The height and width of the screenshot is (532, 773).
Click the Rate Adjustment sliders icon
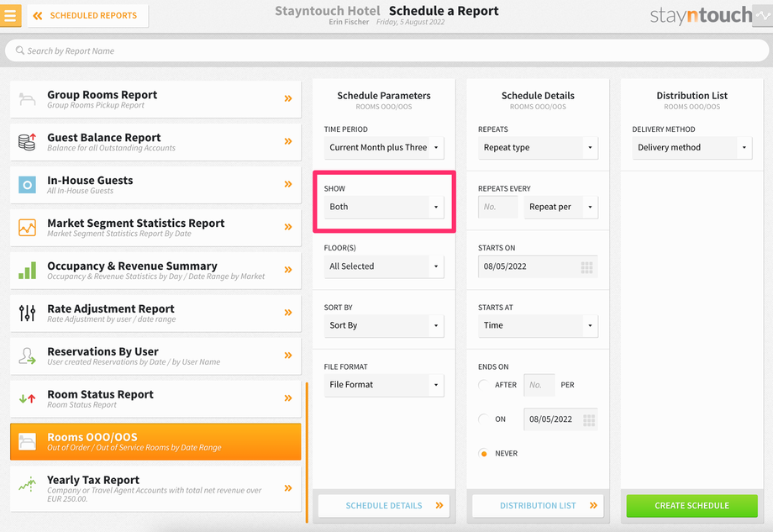(27, 313)
